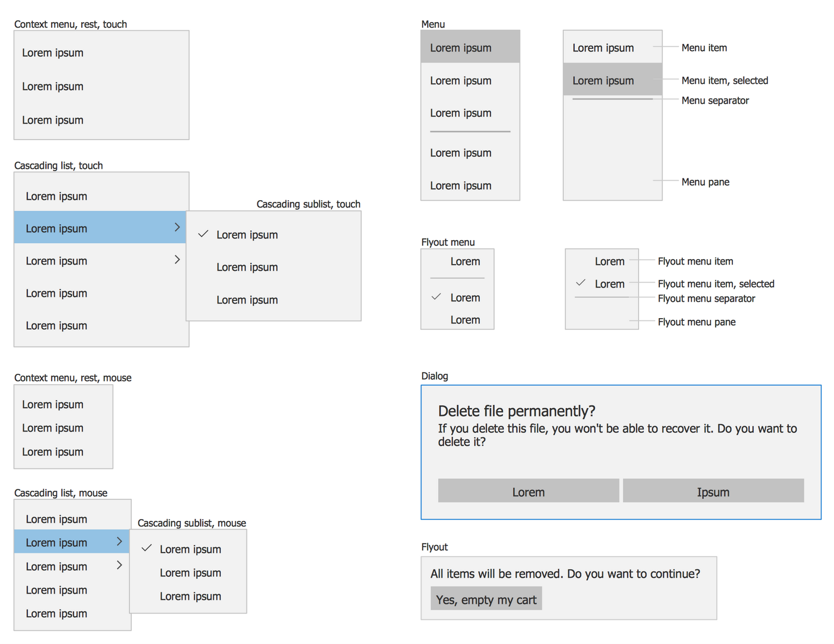Select the selected Menu item in annotated example
The height and width of the screenshot is (644, 834).
(x=612, y=81)
